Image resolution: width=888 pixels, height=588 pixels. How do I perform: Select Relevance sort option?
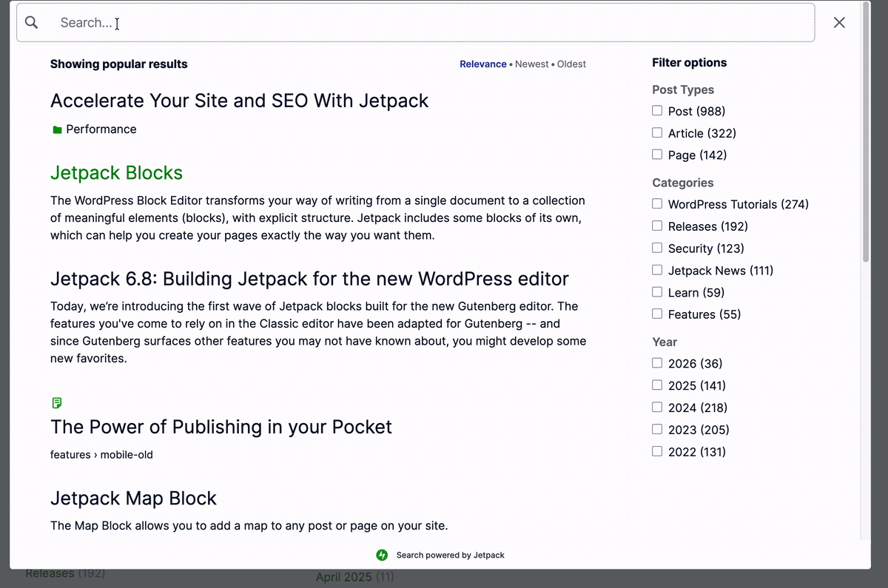[483, 64]
